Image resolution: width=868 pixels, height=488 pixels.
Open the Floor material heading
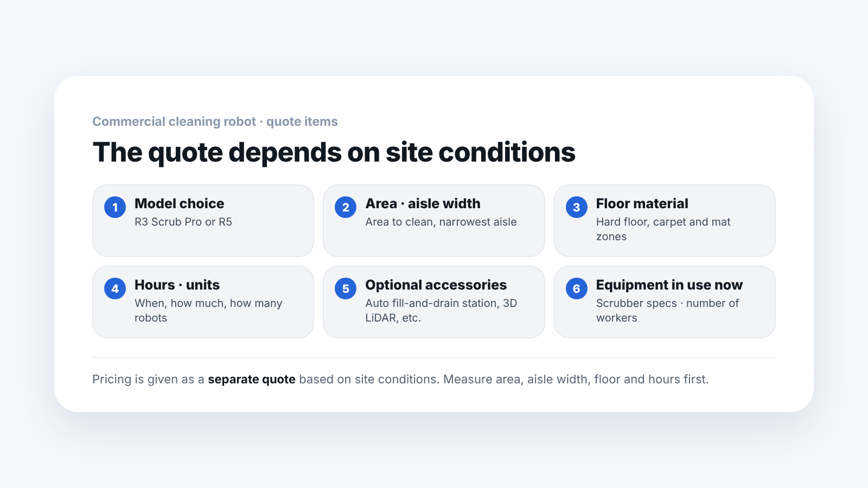642,204
